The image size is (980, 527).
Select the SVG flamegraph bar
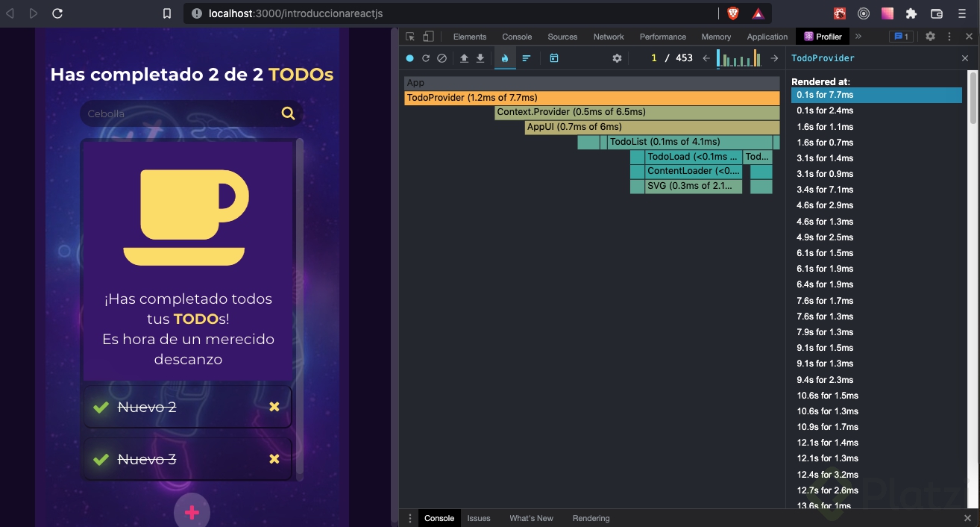693,186
